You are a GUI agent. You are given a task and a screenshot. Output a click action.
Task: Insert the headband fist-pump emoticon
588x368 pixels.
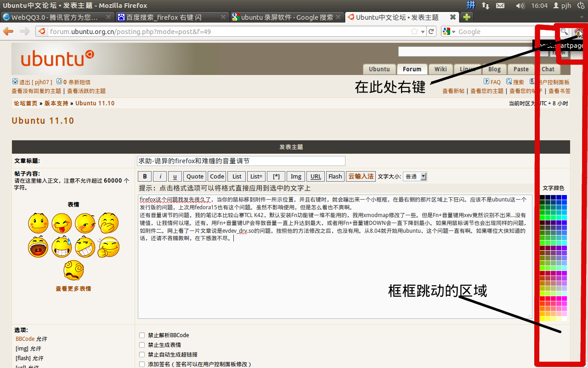(108, 247)
